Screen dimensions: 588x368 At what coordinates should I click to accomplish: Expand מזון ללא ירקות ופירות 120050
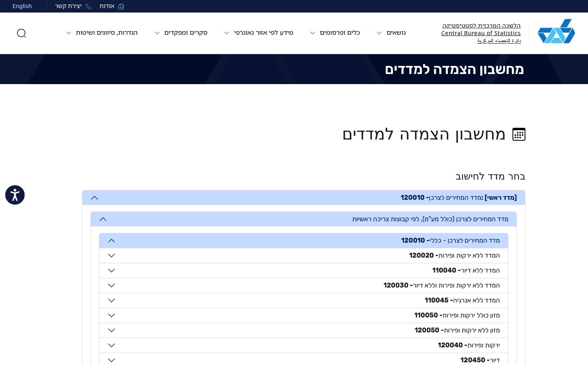pos(304,330)
